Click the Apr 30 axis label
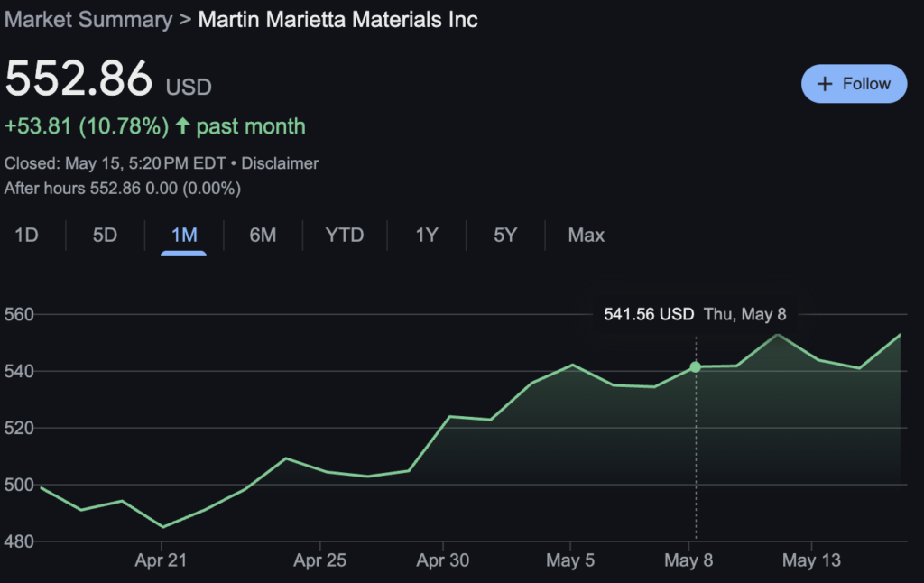 coord(443,560)
